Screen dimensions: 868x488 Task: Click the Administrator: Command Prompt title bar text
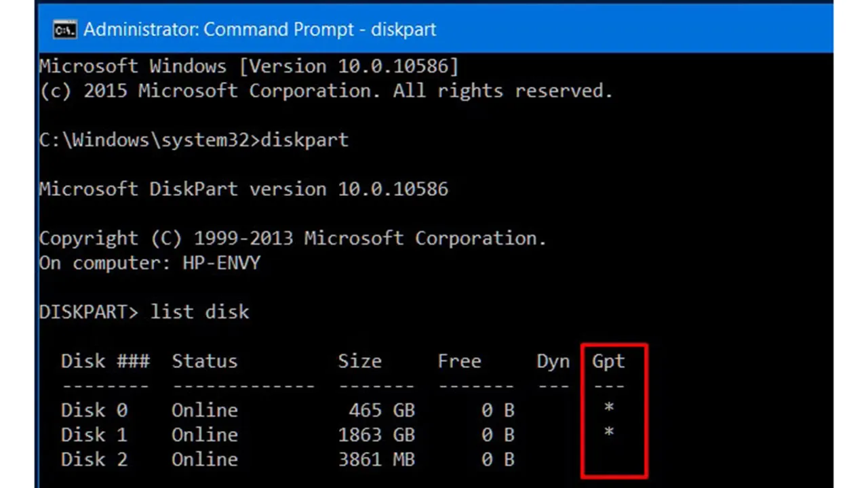tap(260, 29)
